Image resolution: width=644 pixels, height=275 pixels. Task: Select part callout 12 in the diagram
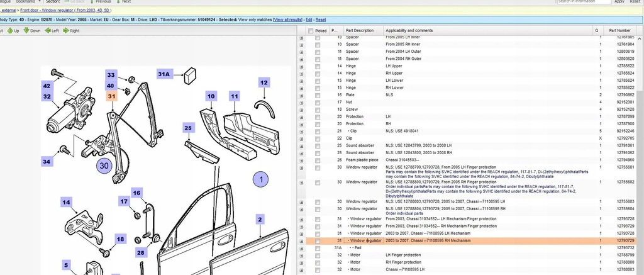click(x=264, y=82)
